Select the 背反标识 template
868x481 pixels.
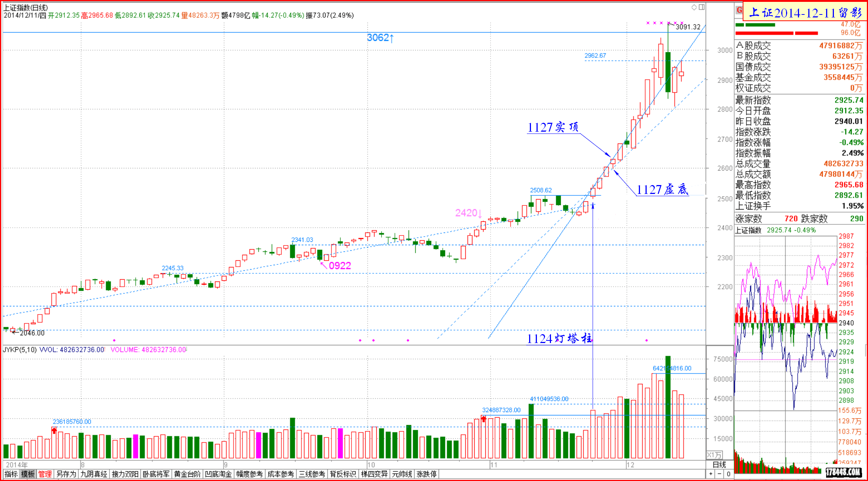(x=343, y=474)
